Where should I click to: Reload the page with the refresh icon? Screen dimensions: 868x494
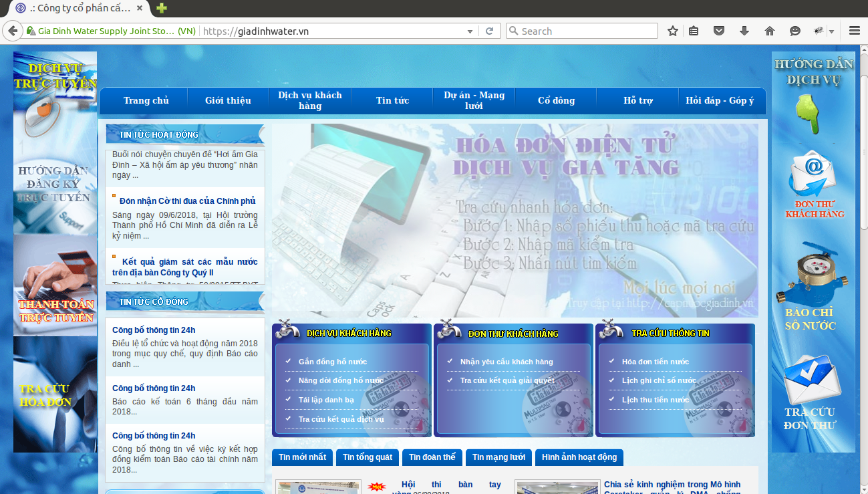coord(489,31)
